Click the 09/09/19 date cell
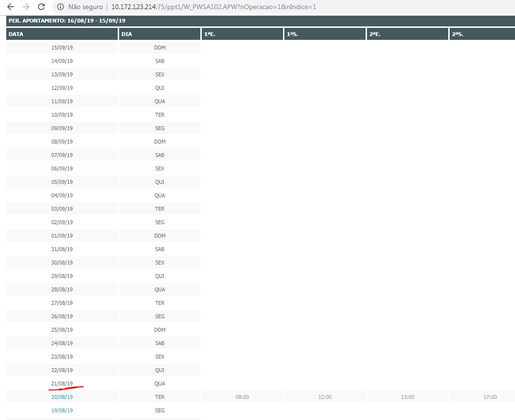This screenshot has width=515, height=420. click(62, 128)
